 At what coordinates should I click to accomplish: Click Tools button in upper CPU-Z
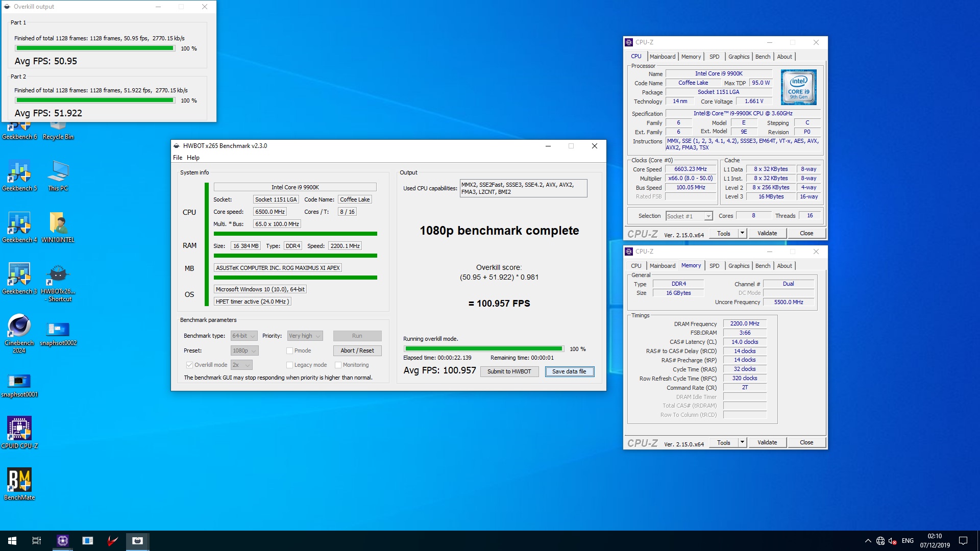click(724, 233)
